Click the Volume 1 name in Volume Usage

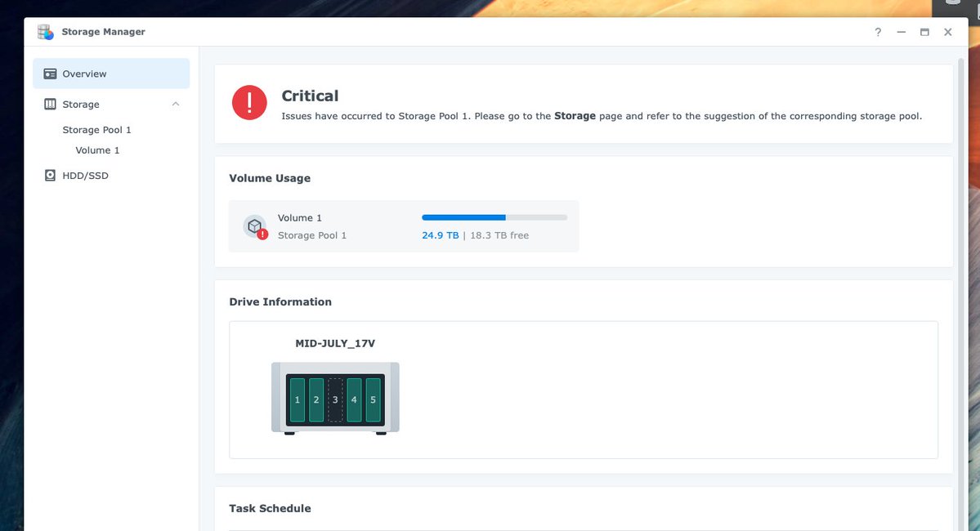tap(300, 218)
